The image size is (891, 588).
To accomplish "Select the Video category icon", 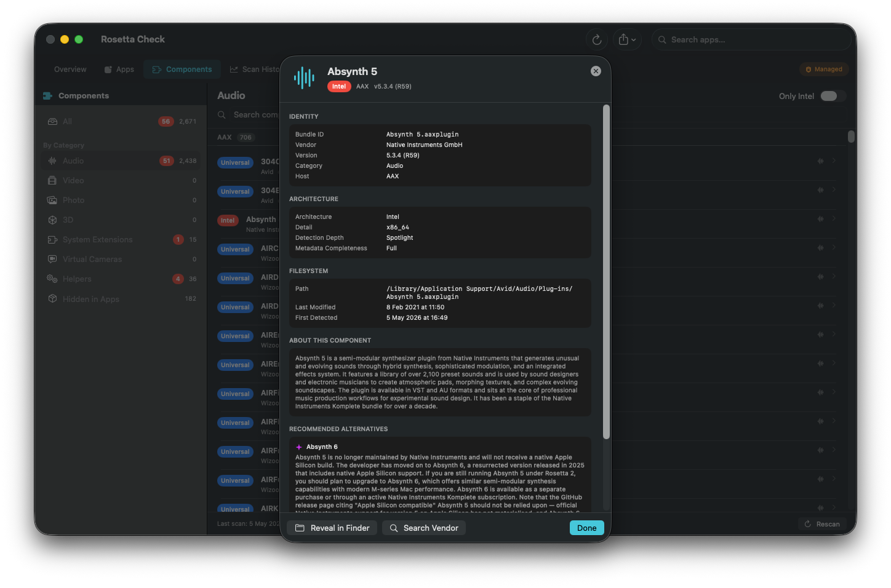I will (52, 181).
